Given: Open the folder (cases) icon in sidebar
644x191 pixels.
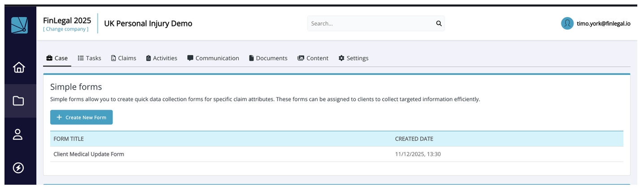Looking at the screenshot, I should coord(18,101).
